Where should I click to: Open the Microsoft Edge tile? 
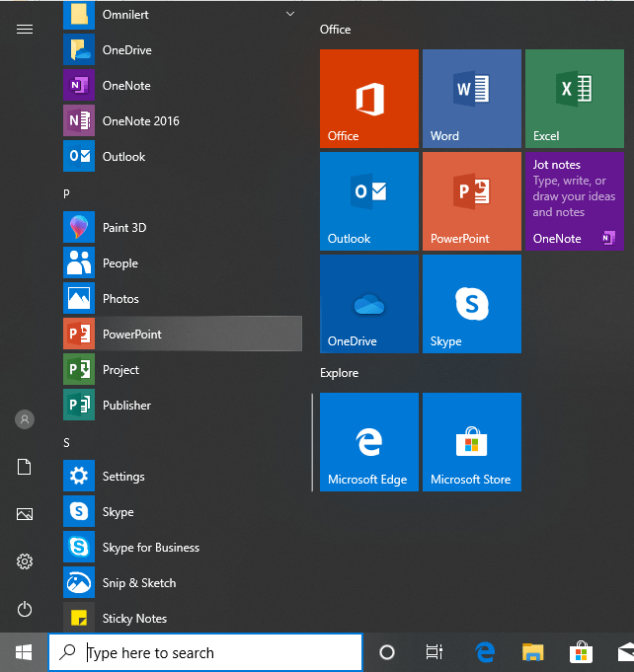click(x=369, y=442)
